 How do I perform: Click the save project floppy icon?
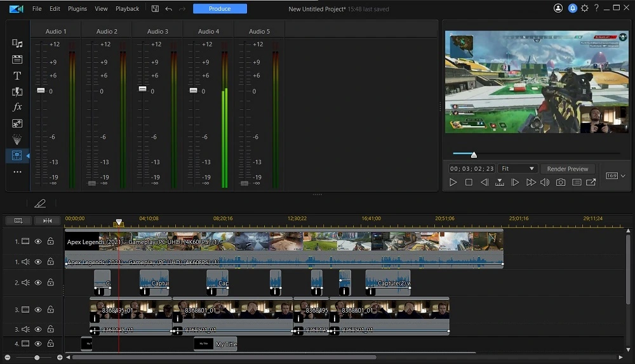(156, 9)
